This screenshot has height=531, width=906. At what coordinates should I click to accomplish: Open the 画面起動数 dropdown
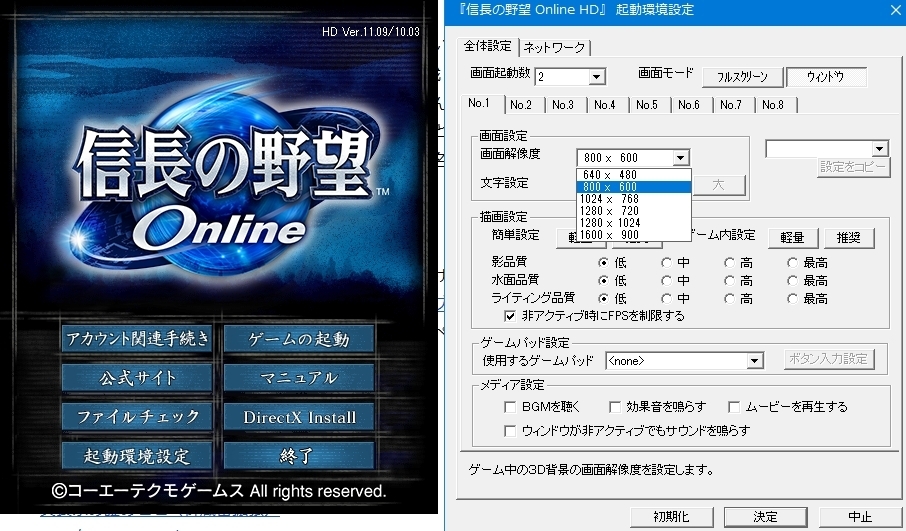coord(597,77)
